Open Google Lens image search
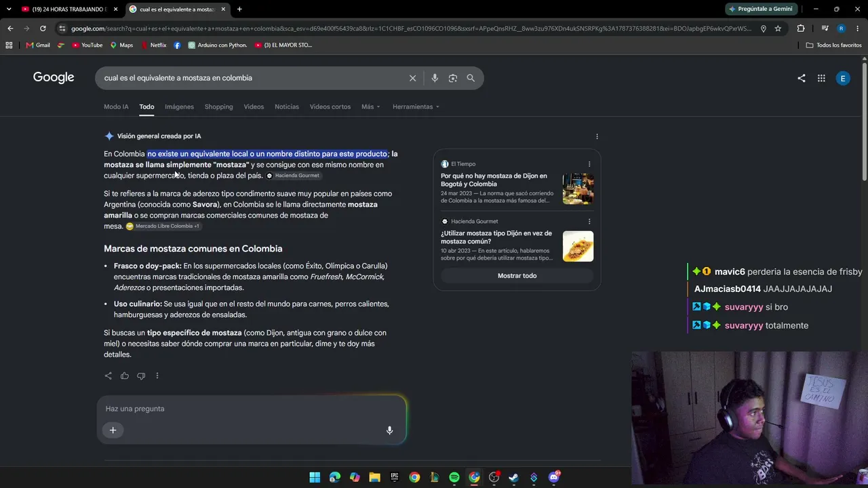 (x=453, y=78)
